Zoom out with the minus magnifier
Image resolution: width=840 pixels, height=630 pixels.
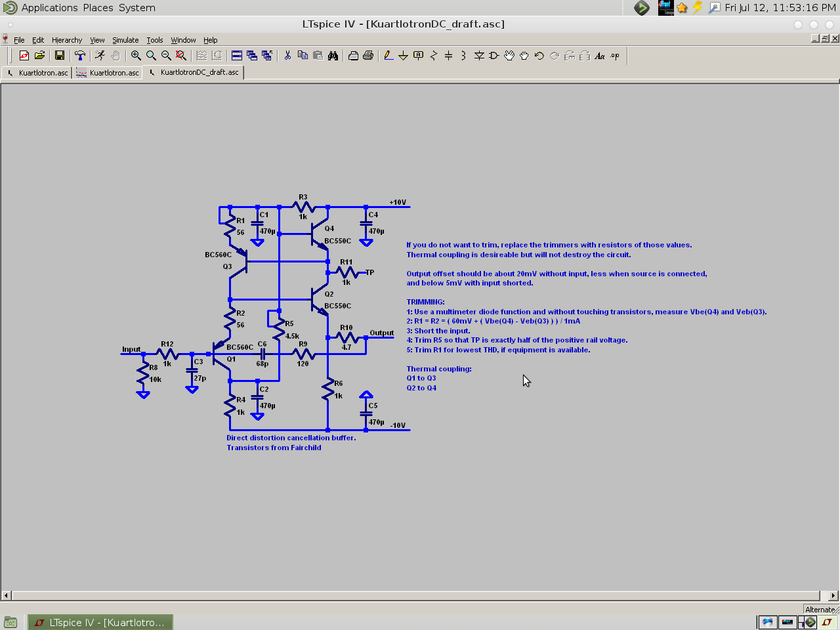click(166, 56)
